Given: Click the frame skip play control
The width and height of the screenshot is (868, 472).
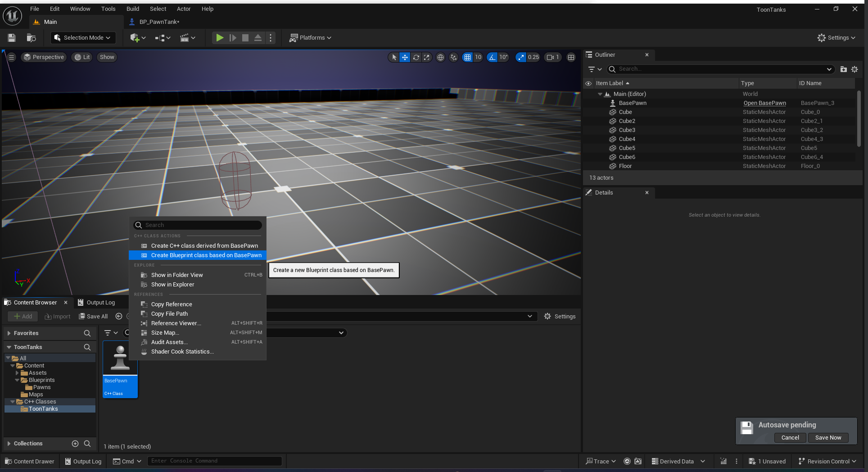Looking at the screenshot, I should [x=233, y=38].
